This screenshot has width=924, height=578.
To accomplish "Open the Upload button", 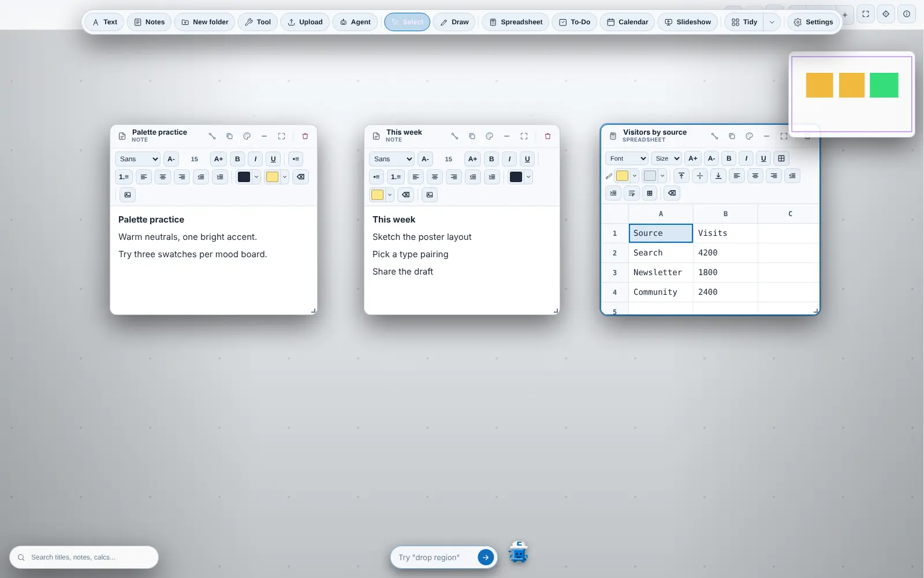I will pos(305,22).
